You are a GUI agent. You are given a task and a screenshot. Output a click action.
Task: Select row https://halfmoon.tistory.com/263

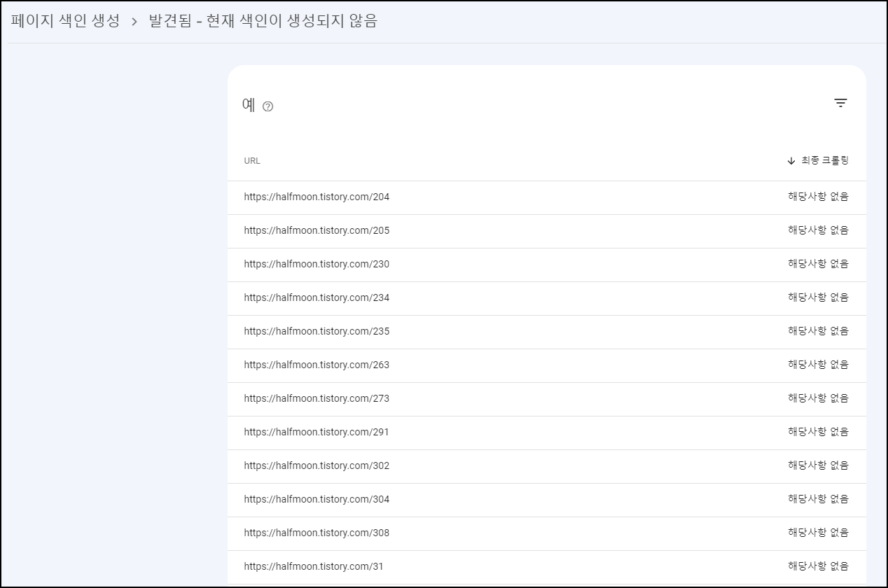coord(546,365)
